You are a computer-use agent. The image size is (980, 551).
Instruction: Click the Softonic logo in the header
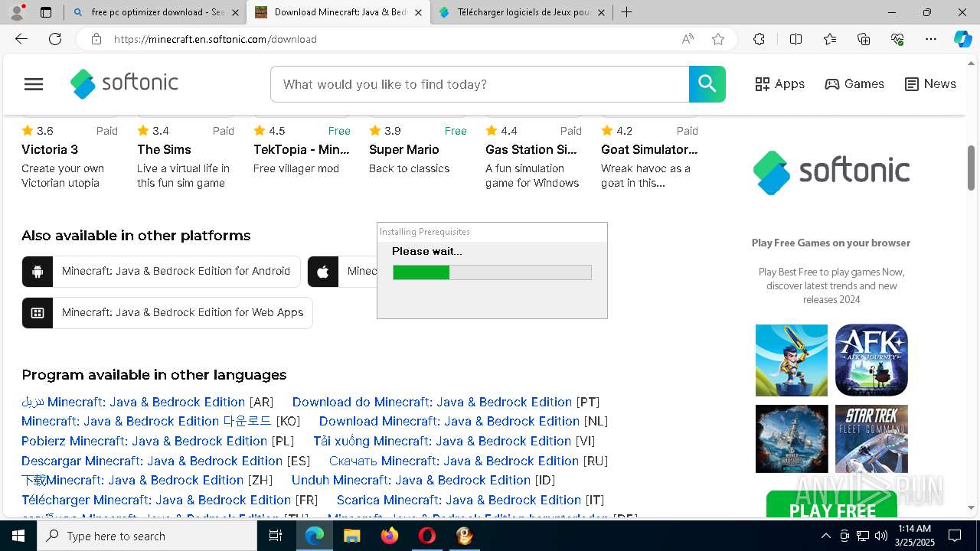124,83
